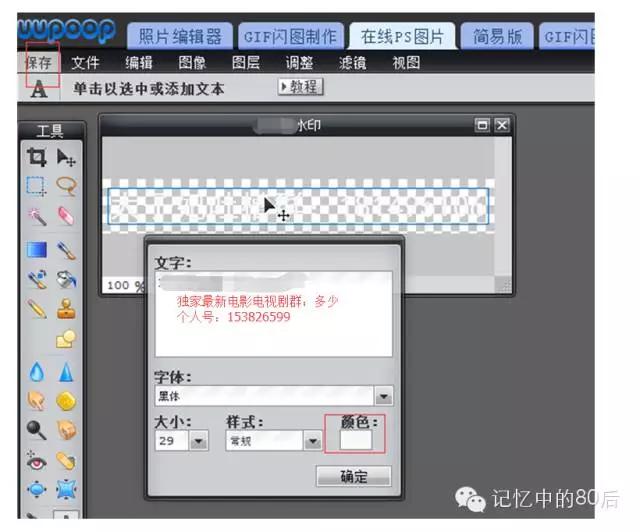
Task: Select the Clone Stamp tool
Action: click(x=66, y=309)
